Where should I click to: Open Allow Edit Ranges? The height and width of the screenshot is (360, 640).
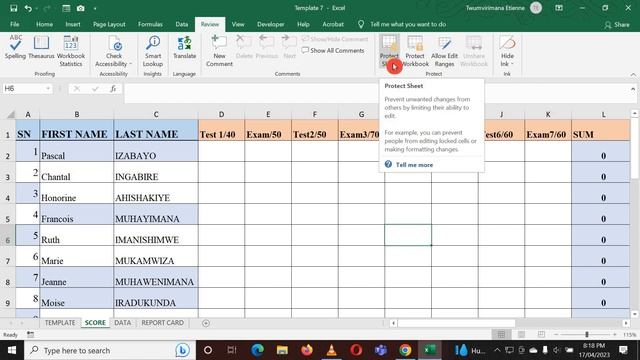[444, 51]
